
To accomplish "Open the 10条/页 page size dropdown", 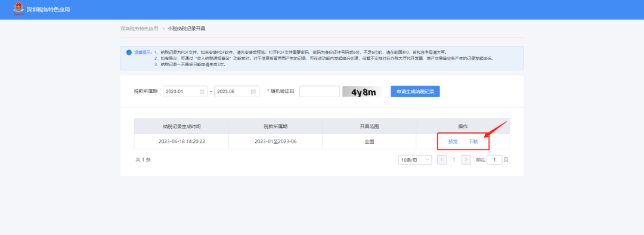I will click(x=415, y=160).
